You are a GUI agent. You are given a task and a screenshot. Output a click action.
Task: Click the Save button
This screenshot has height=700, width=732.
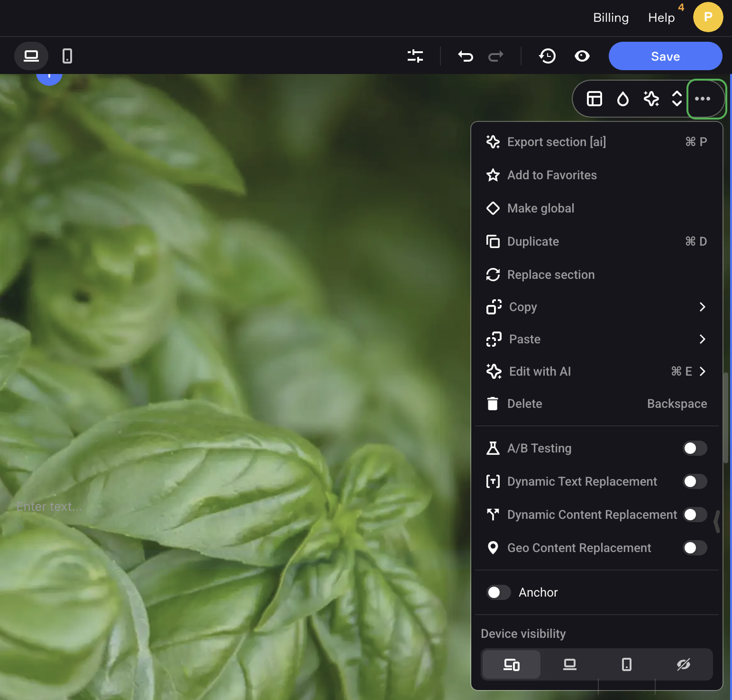point(665,56)
